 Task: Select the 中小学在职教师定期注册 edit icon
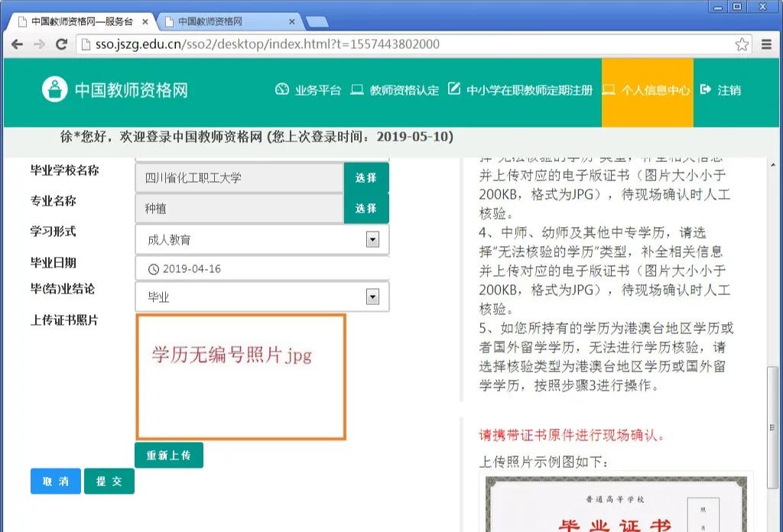pyautogui.click(x=453, y=89)
